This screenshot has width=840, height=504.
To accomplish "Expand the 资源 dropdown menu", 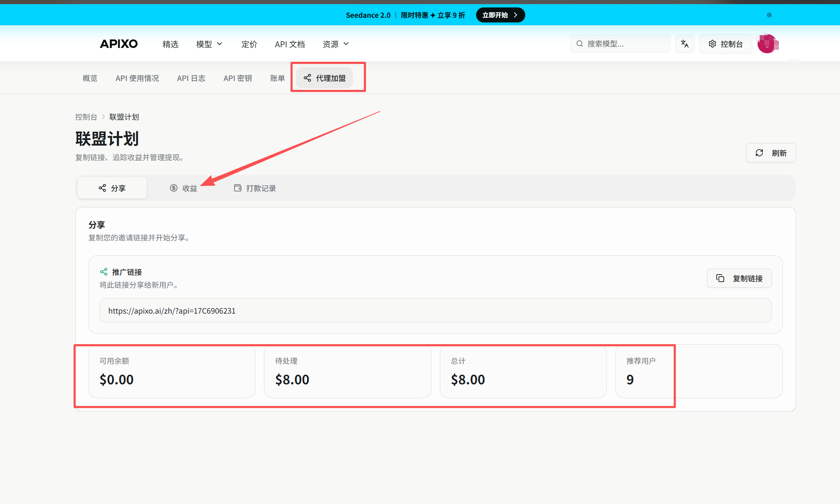I will 336,44.
